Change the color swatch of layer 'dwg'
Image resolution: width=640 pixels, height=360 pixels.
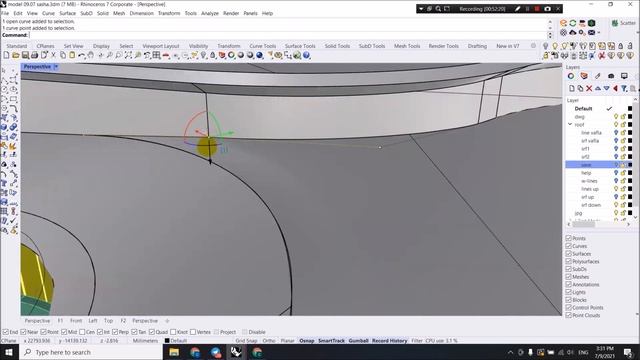630,117
